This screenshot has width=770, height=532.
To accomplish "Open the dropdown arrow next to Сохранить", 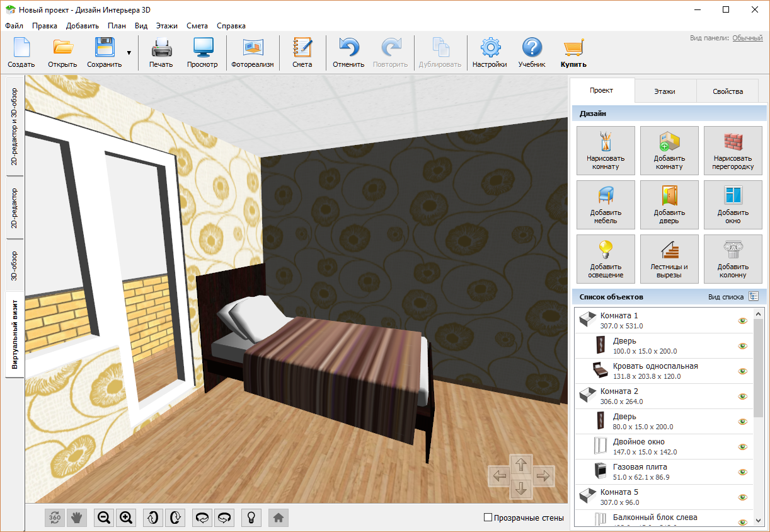I will click(129, 53).
